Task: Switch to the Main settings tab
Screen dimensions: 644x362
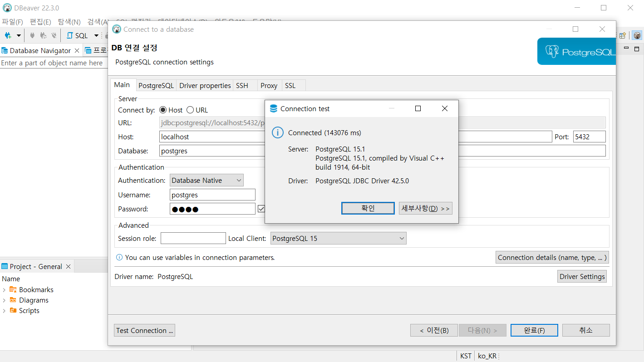Action: click(x=122, y=85)
